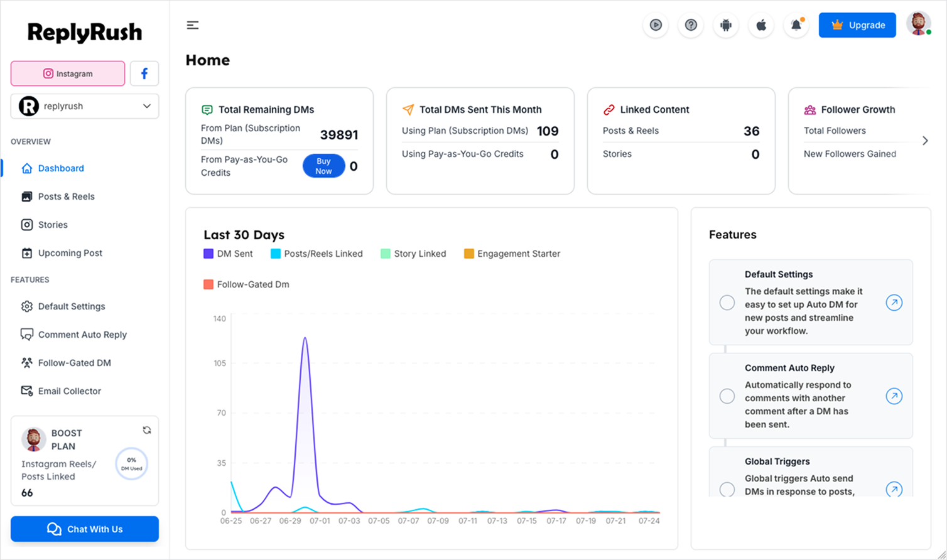Click the hamburger menu icon to collapse the sidebar
Viewport: 947px width, 560px height.
[x=193, y=25]
